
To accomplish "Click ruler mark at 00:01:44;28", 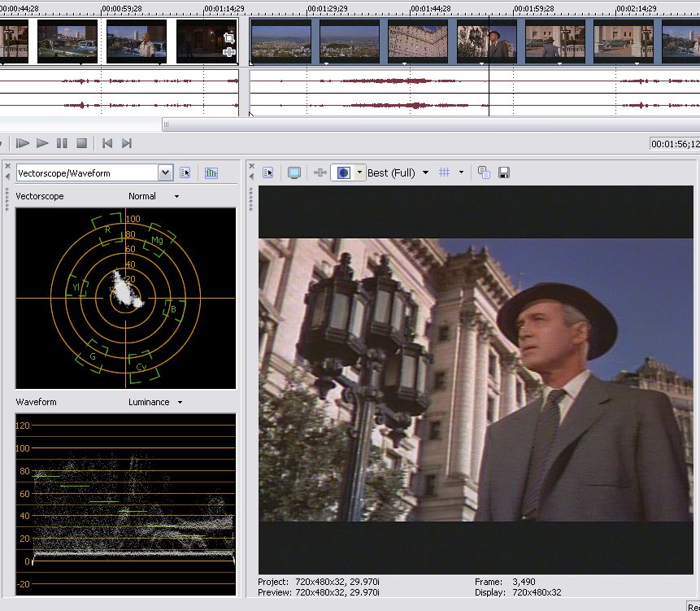I will point(430,8).
